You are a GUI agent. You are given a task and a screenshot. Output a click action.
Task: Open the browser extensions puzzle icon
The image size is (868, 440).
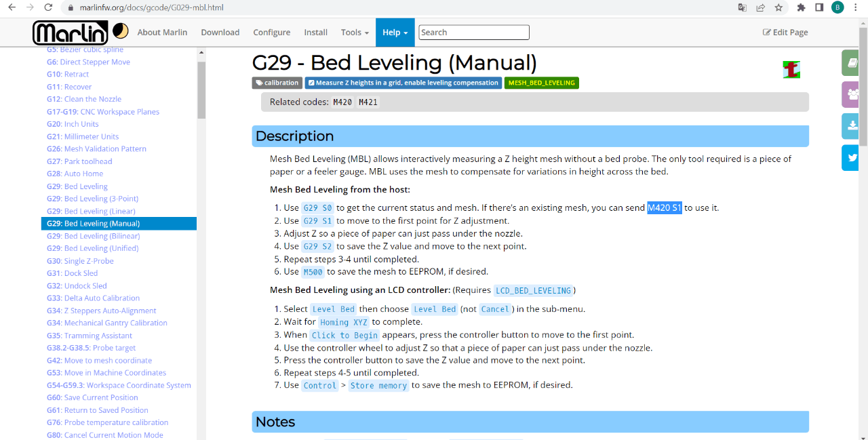(x=801, y=8)
